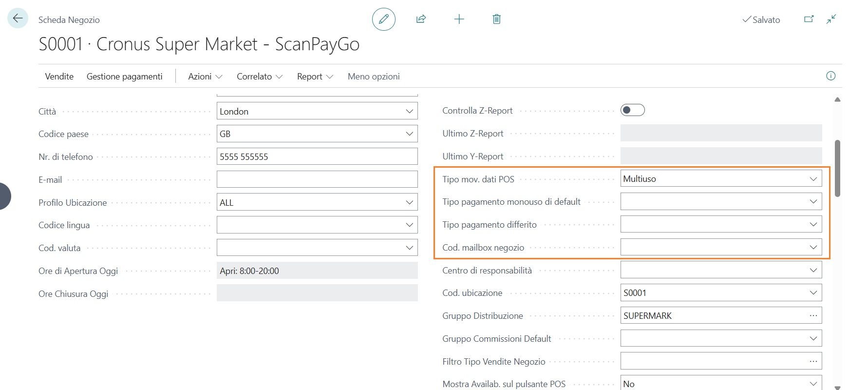Open lookup dots for Gruppo Distribuzione
The width and height of the screenshot is (868, 390).
813,316
